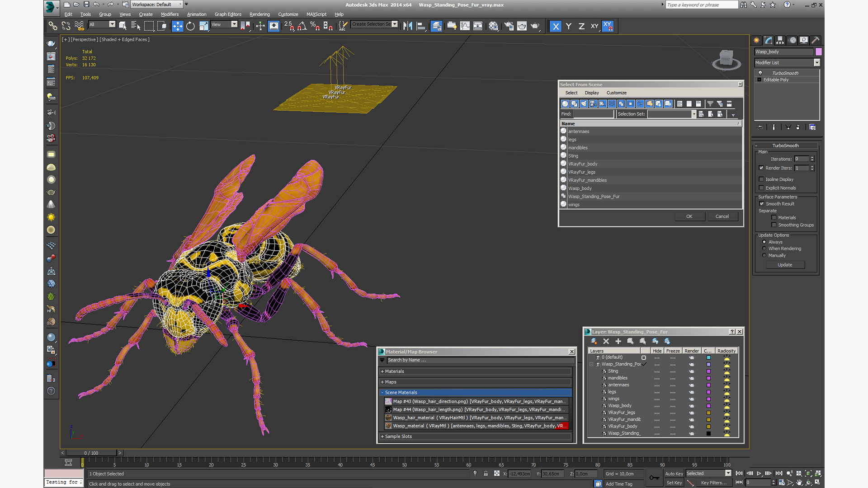This screenshot has height=488, width=868.
Task: Click Create New Layer in Layer dialog
Action: pyautogui.click(x=594, y=341)
